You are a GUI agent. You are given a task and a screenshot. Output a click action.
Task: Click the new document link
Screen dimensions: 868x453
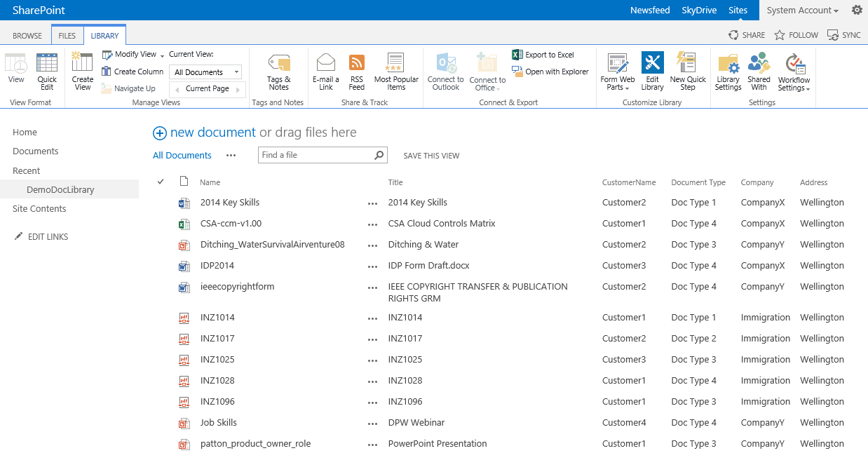click(212, 133)
